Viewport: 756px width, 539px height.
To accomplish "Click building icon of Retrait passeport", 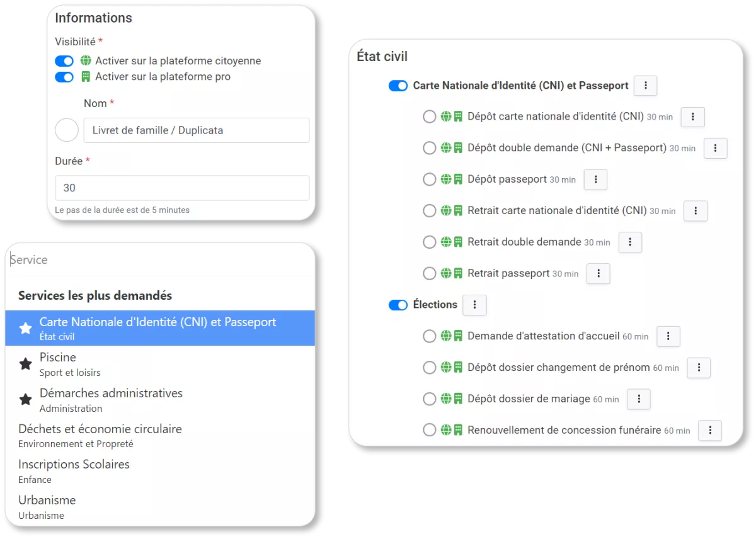I will 458,274.
